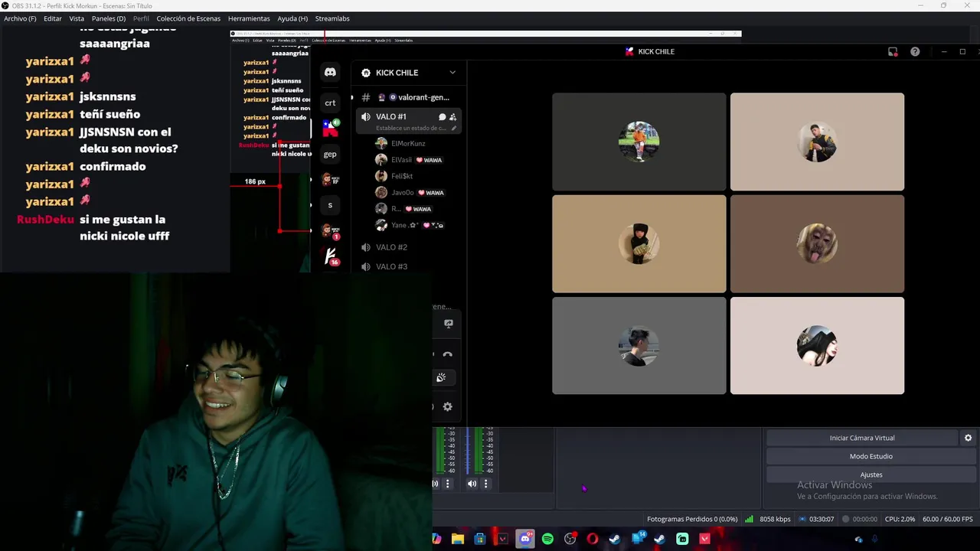Screen dimensions: 980x551
Task: Edit voice channel status pencil icon
Action: tap(453, 128)
